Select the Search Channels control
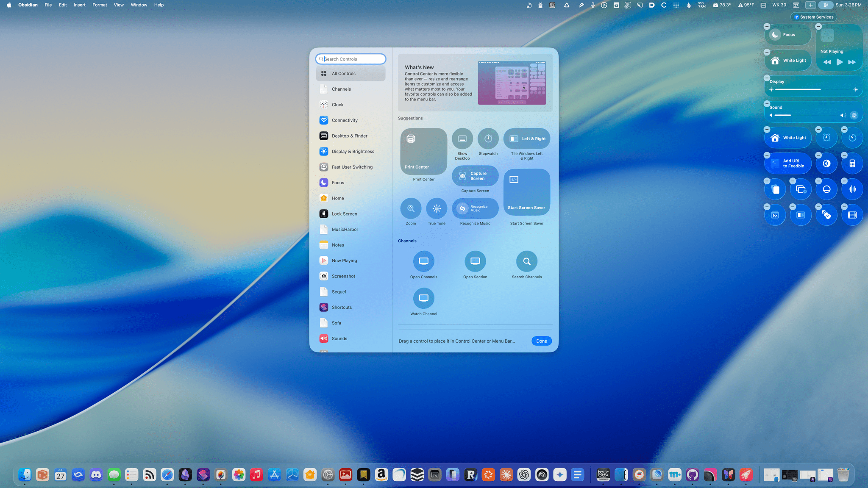 (527, 261)
